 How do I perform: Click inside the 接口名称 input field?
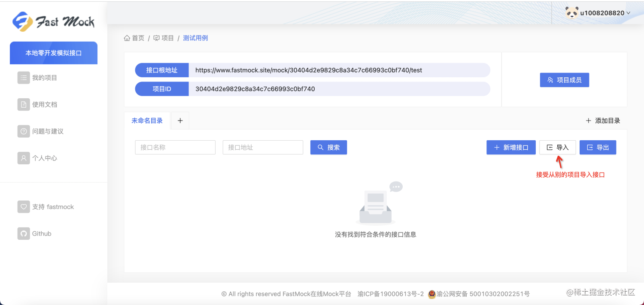point(175,147)
